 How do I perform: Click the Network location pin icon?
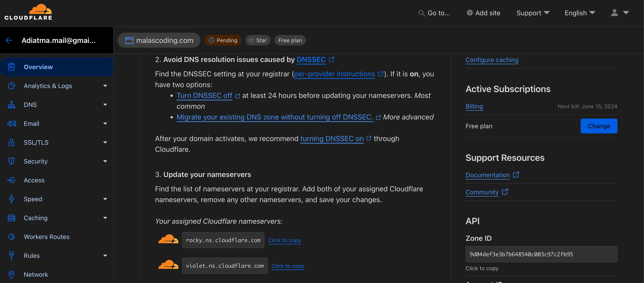11,274
